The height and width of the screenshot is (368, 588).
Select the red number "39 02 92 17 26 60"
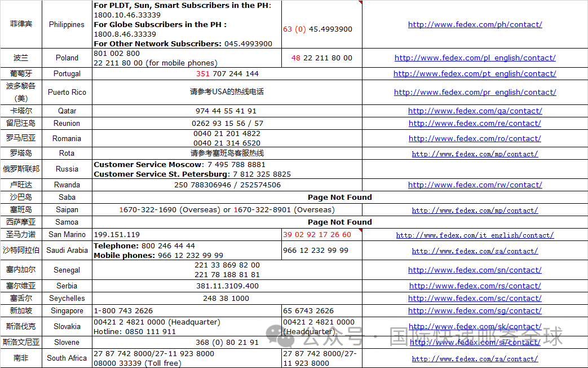tap(317, 234)
